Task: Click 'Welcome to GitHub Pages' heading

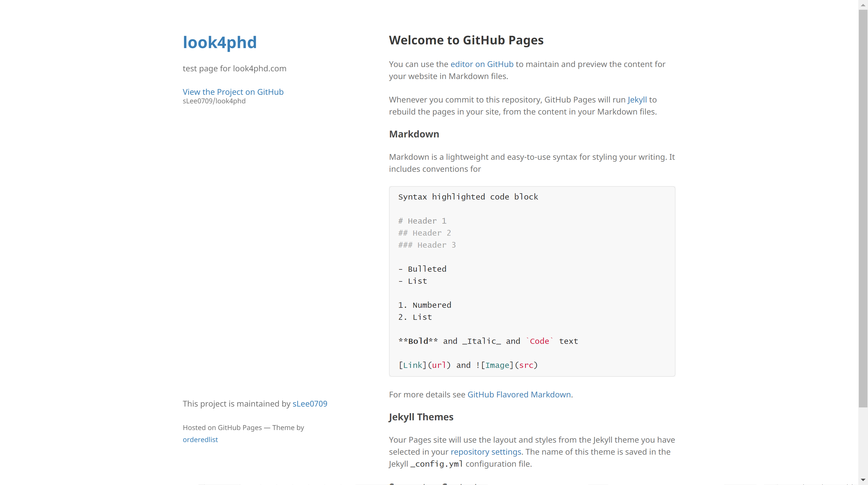Action: 466,40
